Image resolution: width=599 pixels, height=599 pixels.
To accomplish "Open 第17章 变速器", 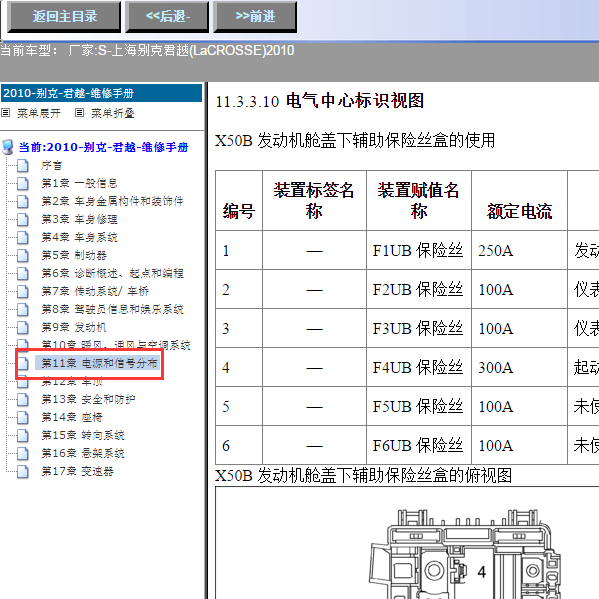I will point(78,471).
